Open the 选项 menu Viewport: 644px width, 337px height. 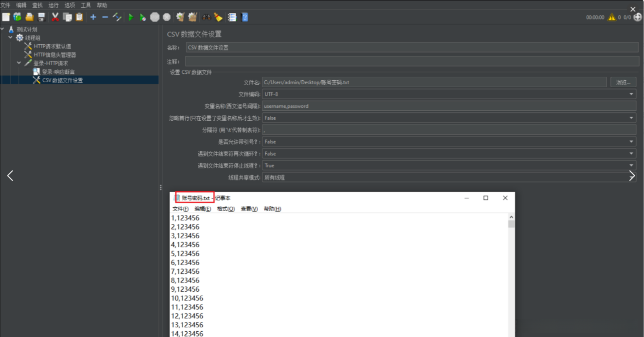coord(70,5)
